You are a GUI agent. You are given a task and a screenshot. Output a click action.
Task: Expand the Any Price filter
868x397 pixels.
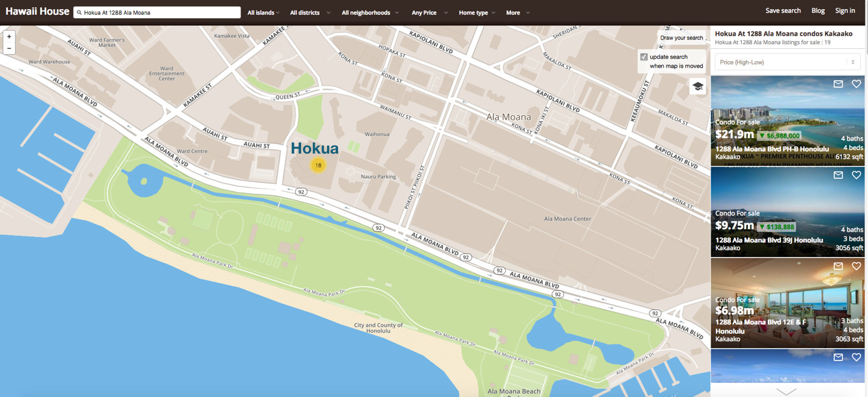click(429, 12)
